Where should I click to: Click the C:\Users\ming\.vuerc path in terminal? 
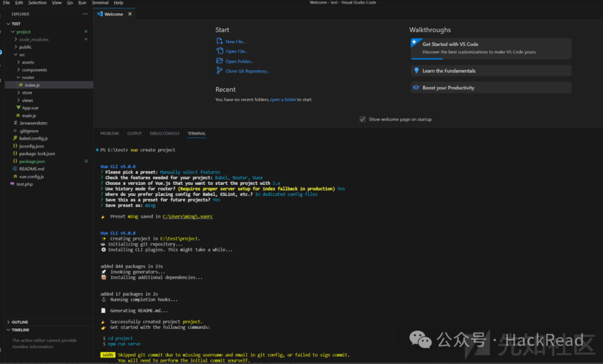pyautogui.click(x=188, y=217)
